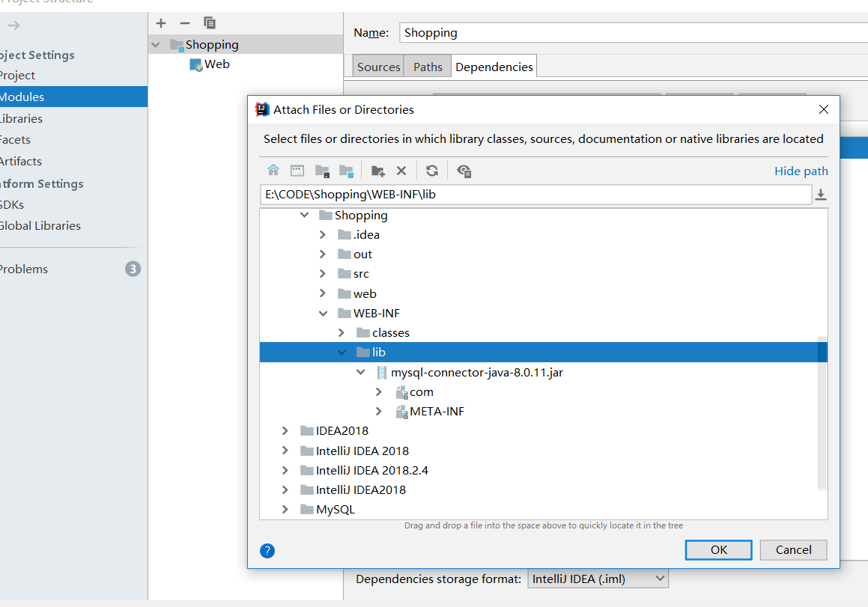The height and width of the screenshot is (607, 868).
Task: Click the Desktop shortcut icon
Action: 297,171
